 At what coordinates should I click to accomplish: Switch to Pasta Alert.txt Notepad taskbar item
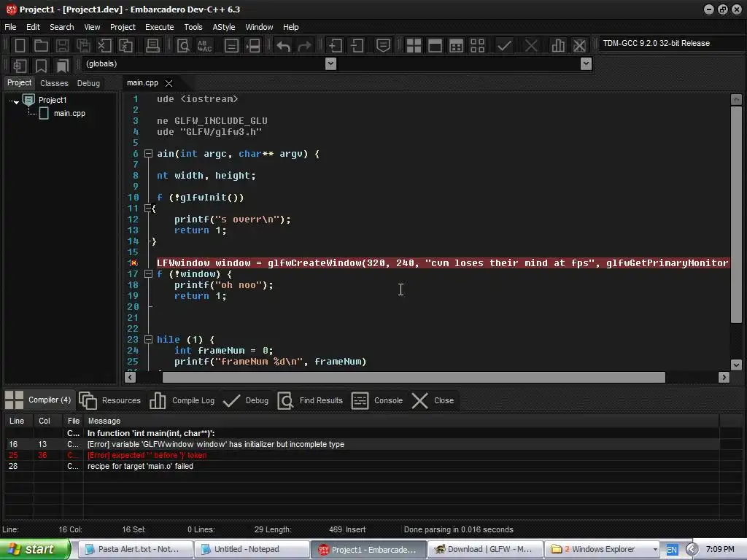click(x=135, y=550)
